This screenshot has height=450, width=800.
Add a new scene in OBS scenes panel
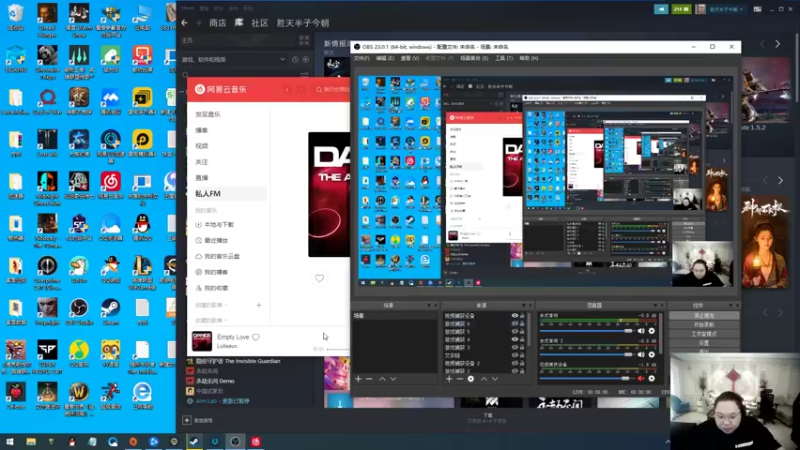[x=358, y=379]
